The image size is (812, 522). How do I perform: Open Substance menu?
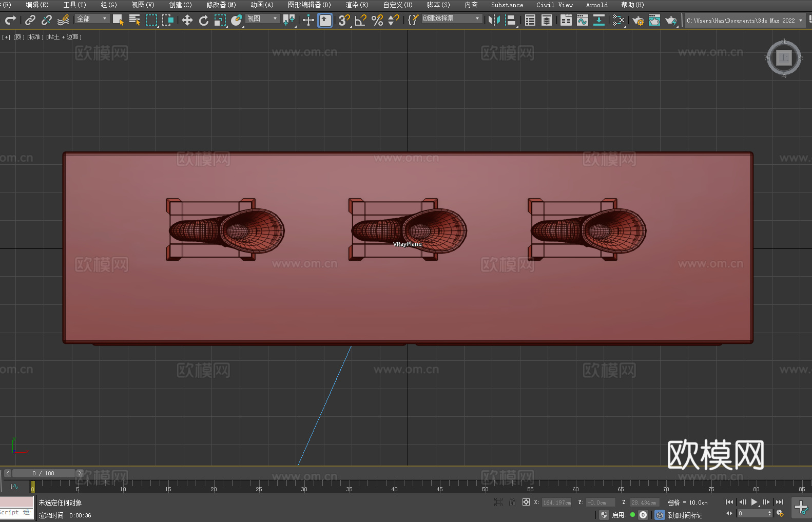pyautogui.click(x=507, y=5)
